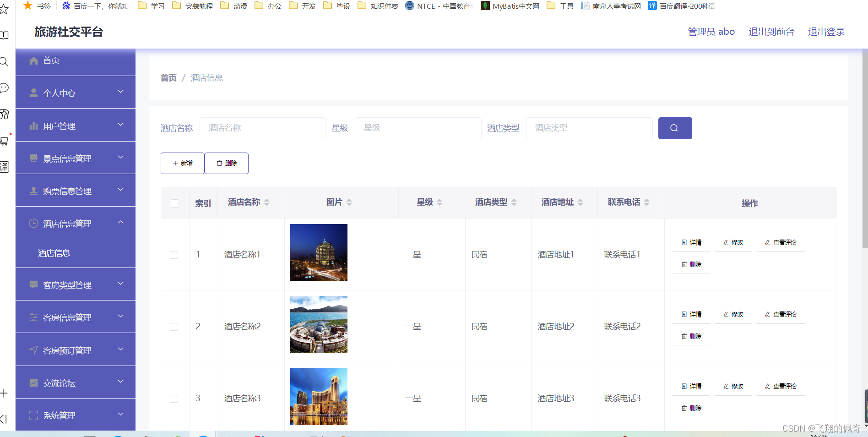The image size is (868, 437).
Task: Select the person icon next to 个人中心
Action: [33, 93]
